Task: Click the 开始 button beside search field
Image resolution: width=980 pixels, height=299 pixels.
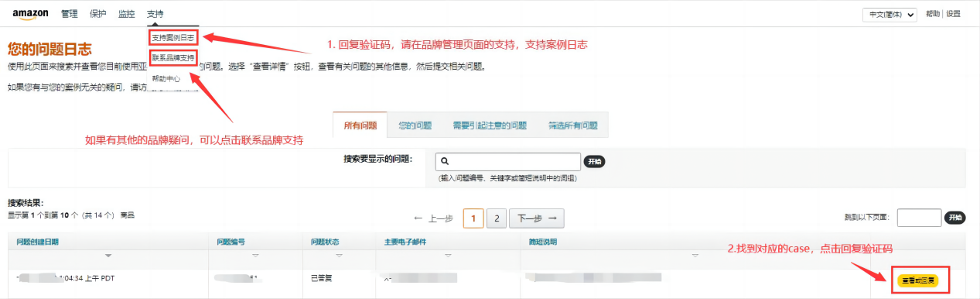Action: [594, 162]
